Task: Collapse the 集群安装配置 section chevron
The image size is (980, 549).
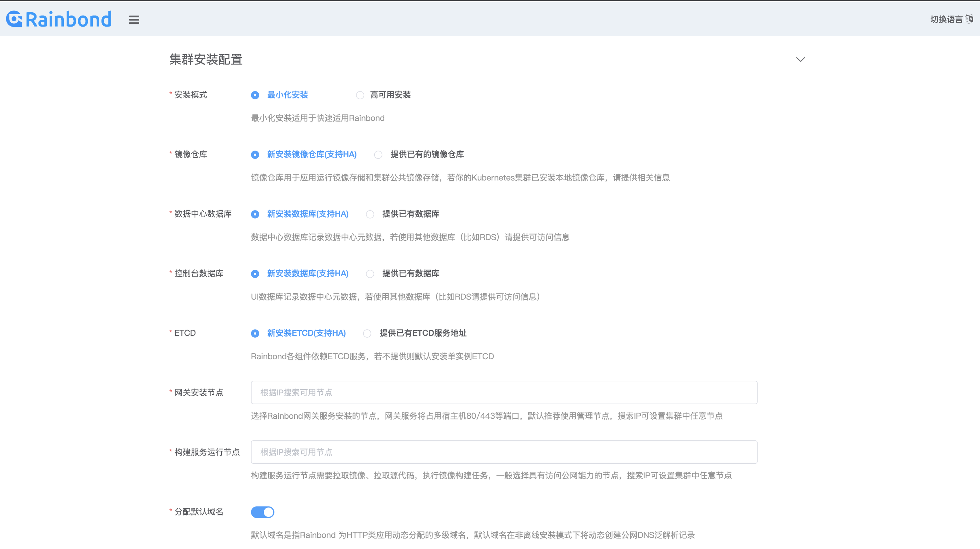Action: point(800,59)
